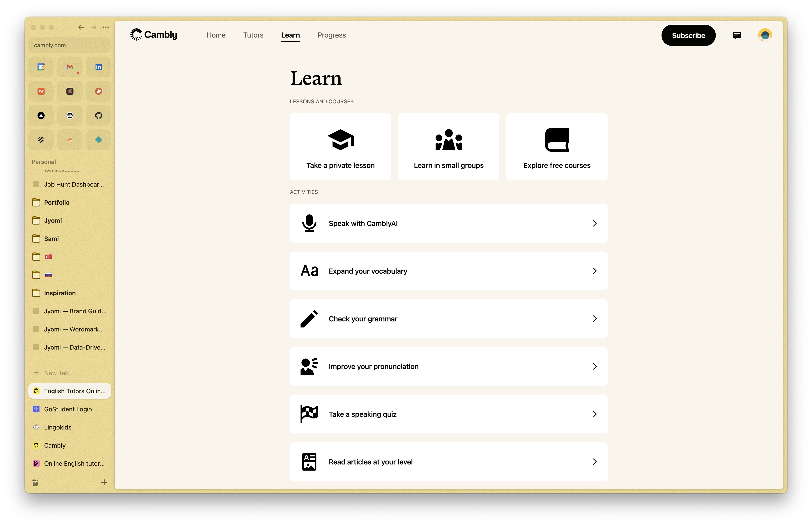Open the Google Calendar pinned tab
The image size is (812, 526).
tap(41, 67)
